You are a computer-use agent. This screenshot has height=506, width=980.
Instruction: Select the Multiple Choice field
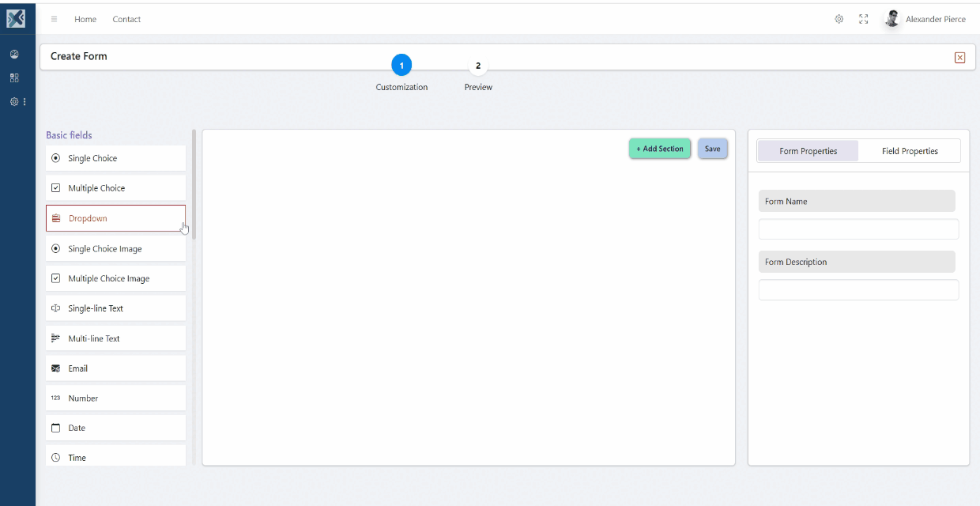pos(115,188)
